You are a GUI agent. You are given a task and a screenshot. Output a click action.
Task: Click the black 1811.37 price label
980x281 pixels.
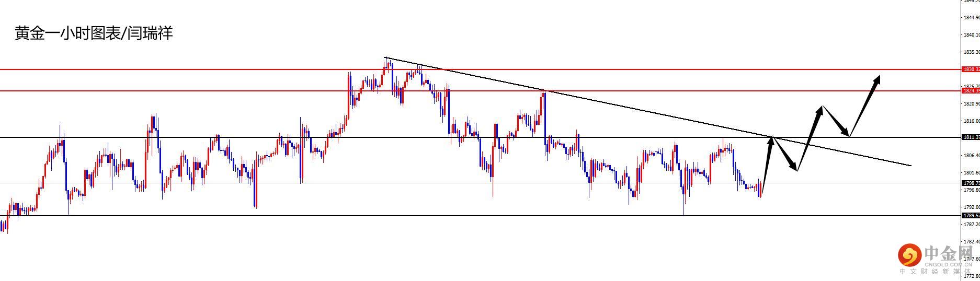click(x=971, y=137)
